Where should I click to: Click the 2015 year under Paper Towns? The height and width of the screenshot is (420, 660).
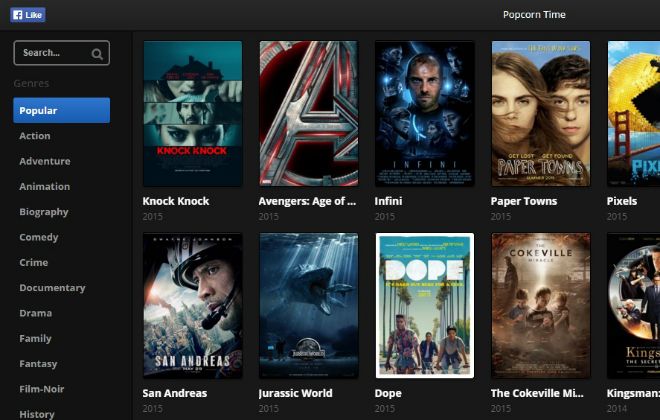click(x=501, y=217)
